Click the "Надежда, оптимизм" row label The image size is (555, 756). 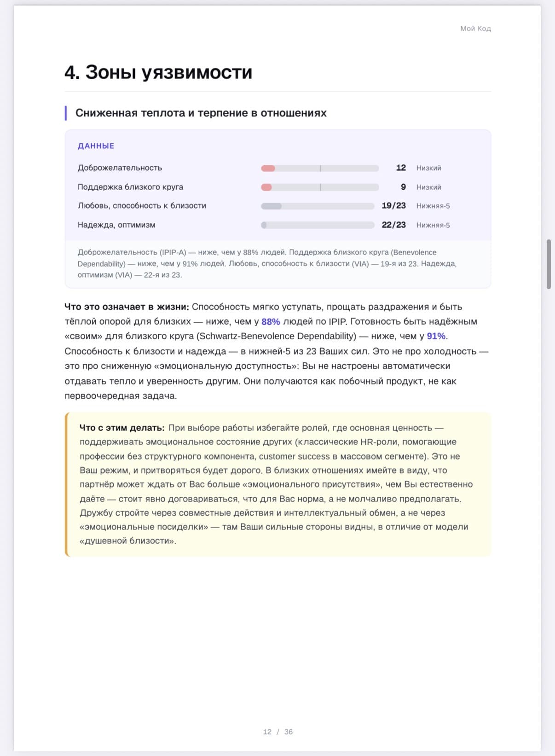[116, 225]
